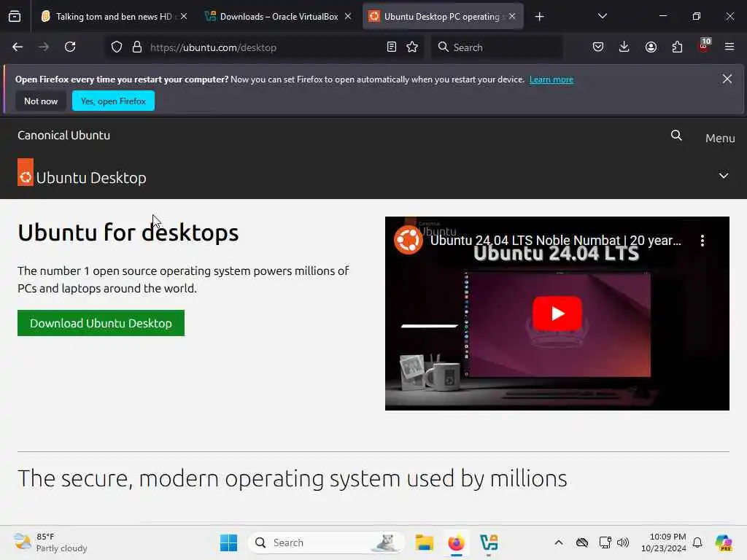Open weather widget showing 85°F
Screen dimensions: 747x560
pyautogui.click(x=50, y=542)
